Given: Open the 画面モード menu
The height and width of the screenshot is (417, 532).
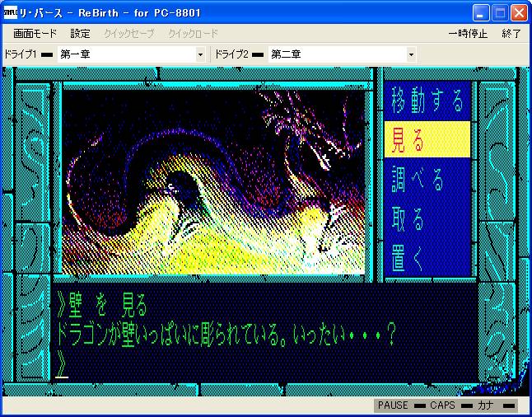Looking at the screenshot, I should pos(35,34).
